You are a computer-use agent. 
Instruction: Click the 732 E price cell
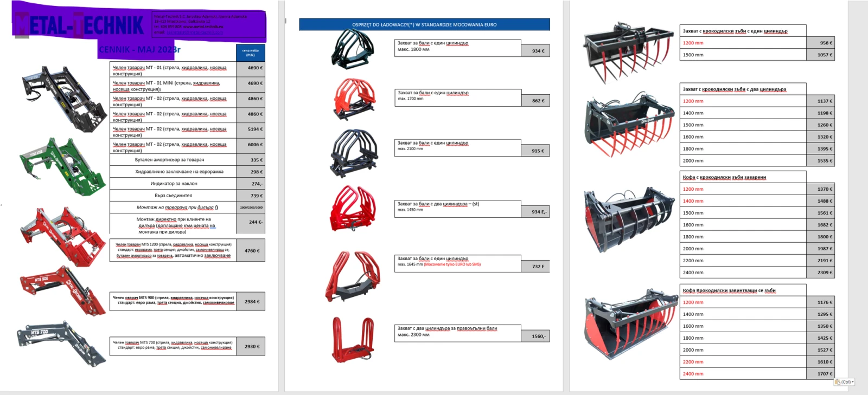pyautogui.click(x=535, y=267)
